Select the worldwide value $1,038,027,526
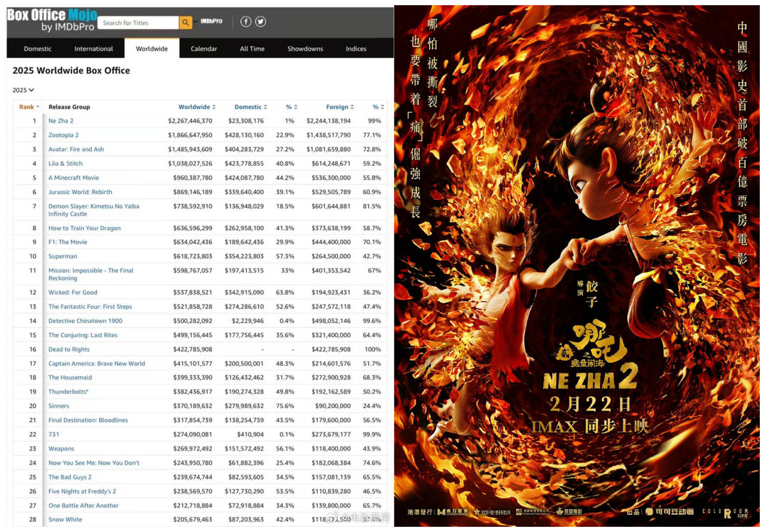 coord(190,164)
